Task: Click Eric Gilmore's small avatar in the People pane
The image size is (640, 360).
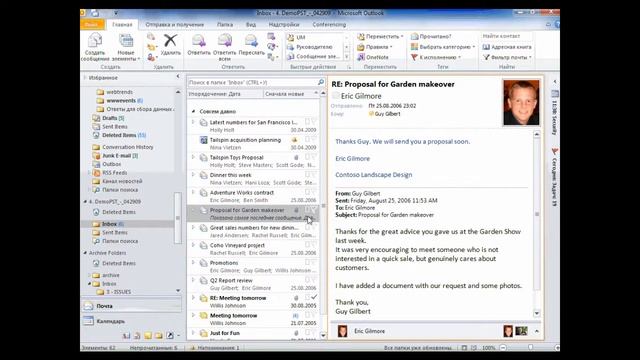Action: 342,331
